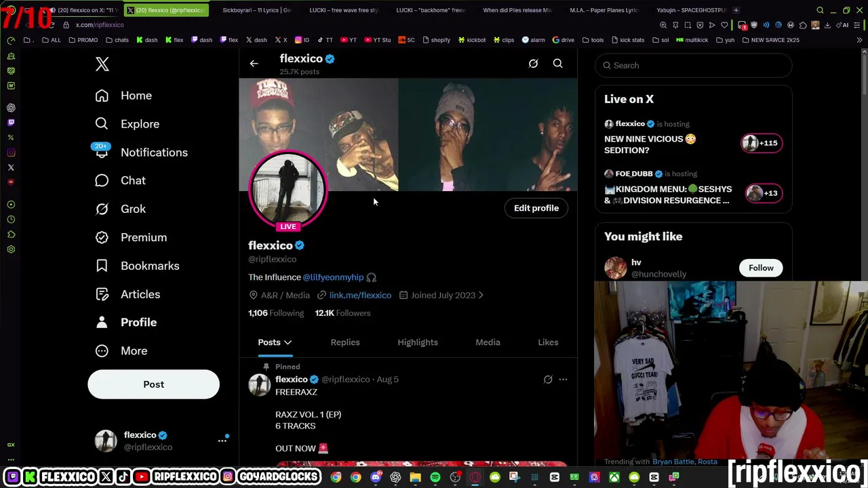
Task: Switch to the Media tab
Action: (488, 342)
